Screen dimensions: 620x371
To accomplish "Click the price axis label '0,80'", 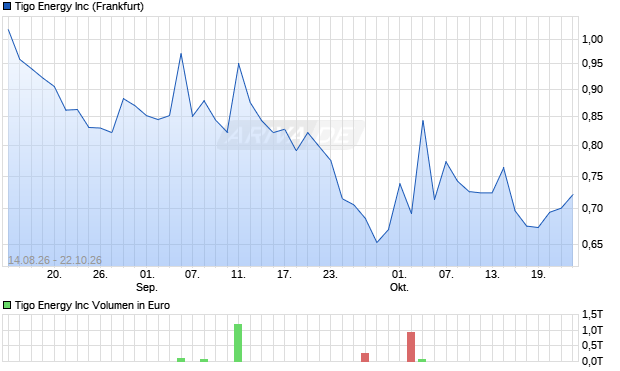I will click(x=592, y=145).
